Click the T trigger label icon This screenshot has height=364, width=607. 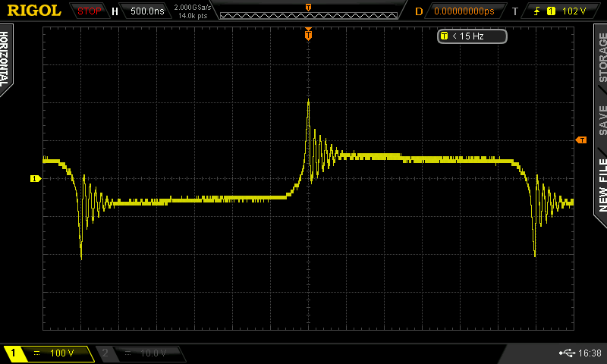point(515,11)
